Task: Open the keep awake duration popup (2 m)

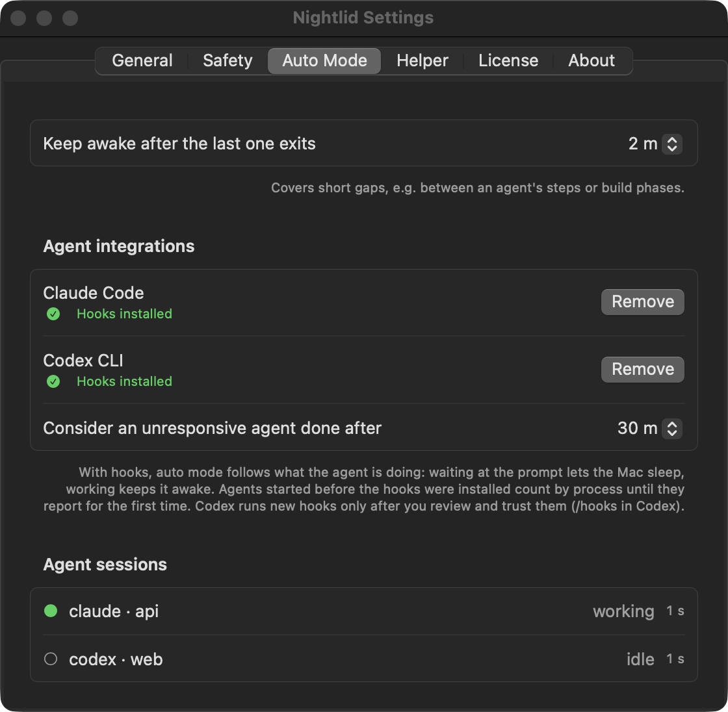Action: 672,144
